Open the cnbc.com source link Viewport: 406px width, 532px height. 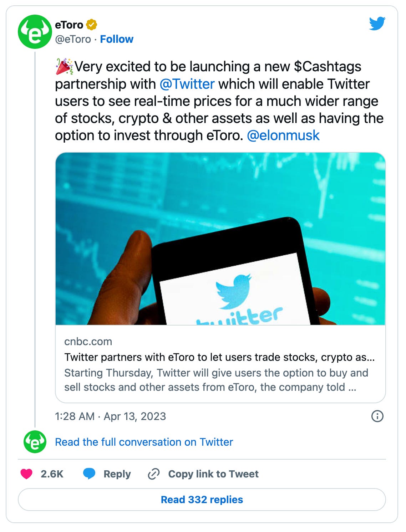pyautogui.click(x=89, y=342)
